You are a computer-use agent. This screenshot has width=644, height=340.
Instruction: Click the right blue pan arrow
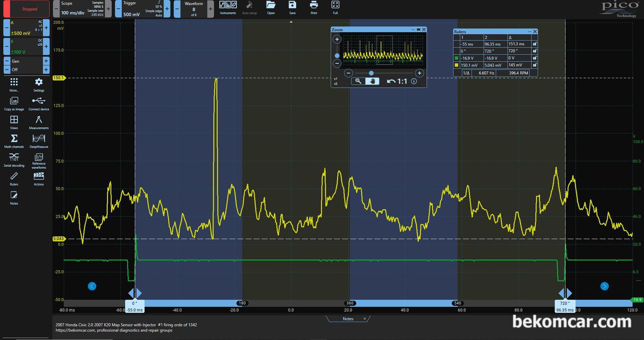click(604, 286)
